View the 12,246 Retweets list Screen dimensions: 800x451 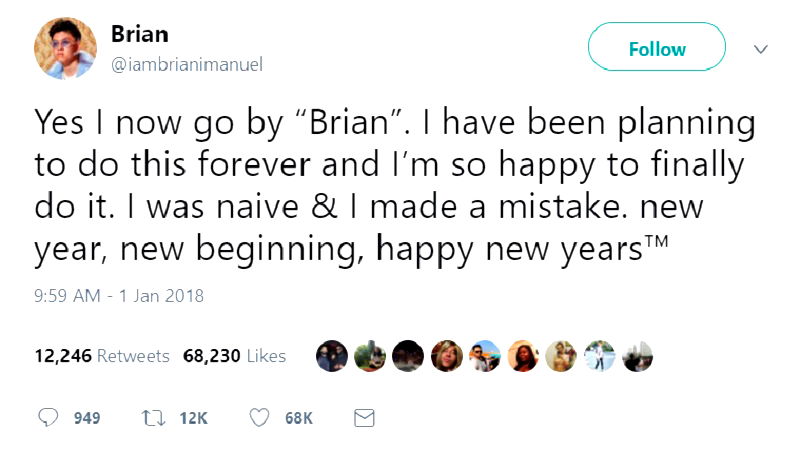tap(102, 355)
